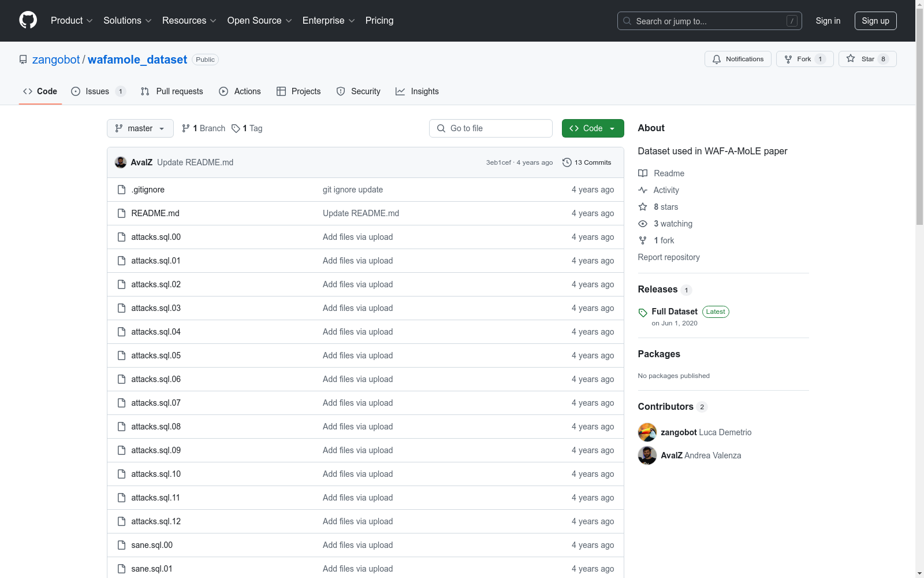Image resolution: width=924 pixels, height=578 pixels.
Task: Open the attacks.sql.11 file
Action: [x=155, y=498]
